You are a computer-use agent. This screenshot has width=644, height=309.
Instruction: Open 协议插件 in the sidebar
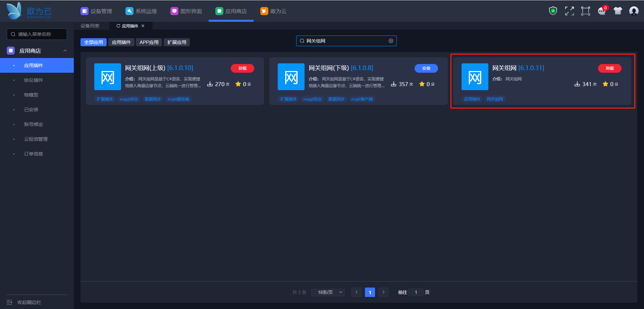tap(37, 80)
